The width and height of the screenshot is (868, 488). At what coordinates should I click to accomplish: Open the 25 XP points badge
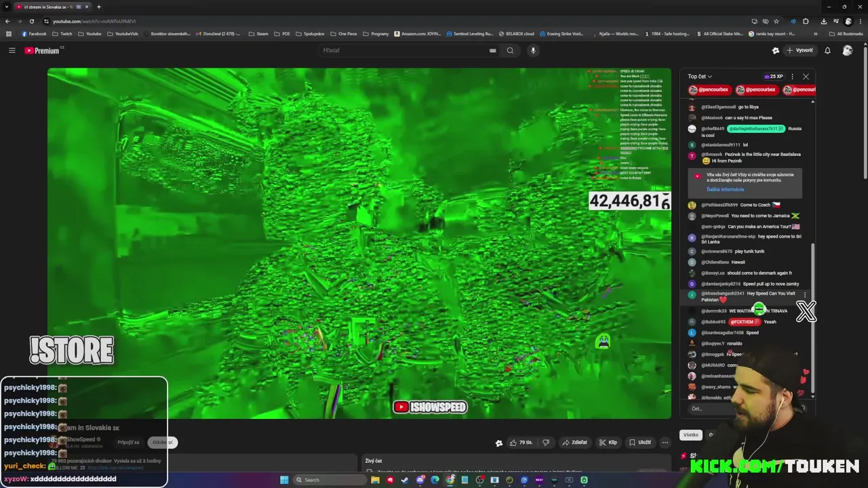pos(773,77)
